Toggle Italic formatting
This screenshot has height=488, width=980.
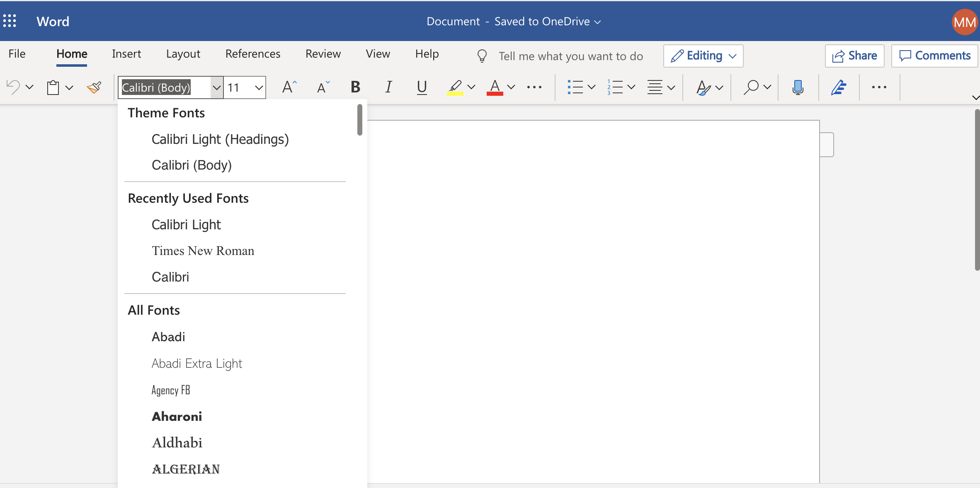(388, 87)
